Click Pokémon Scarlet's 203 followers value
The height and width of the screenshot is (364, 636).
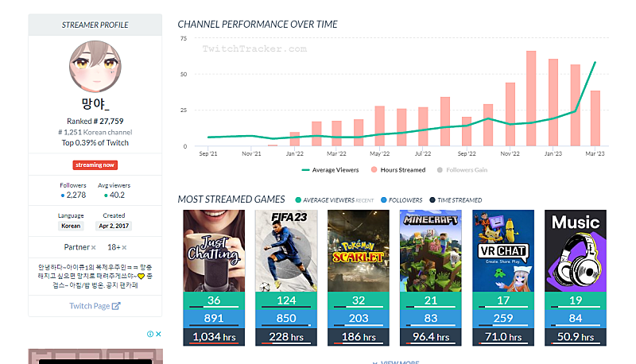click(359, 318)
